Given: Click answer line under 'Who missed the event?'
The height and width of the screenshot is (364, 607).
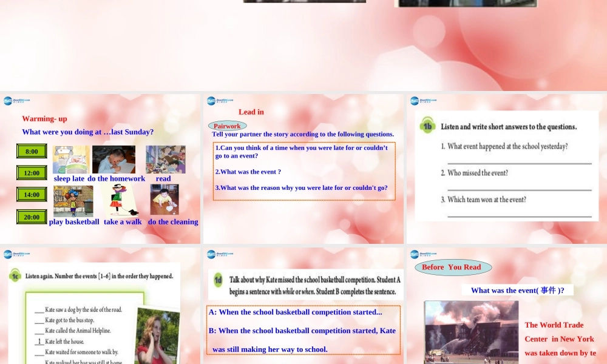Looking at the screenshot, I should click(520, 190).
